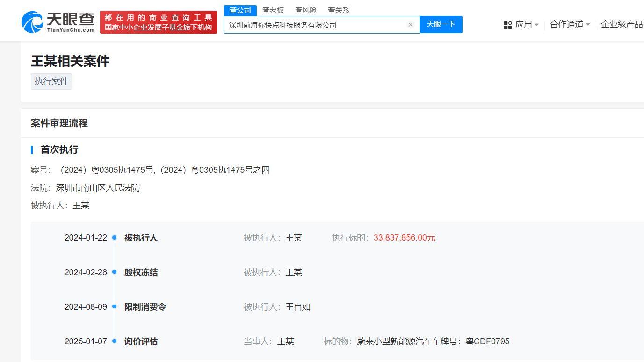
Task: Click 王某 in the 询价评估 row
Action: click(285, 341)
